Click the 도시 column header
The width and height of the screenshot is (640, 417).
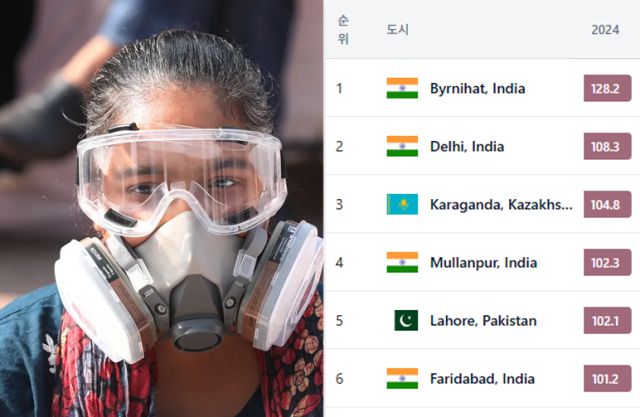(398, 30)
